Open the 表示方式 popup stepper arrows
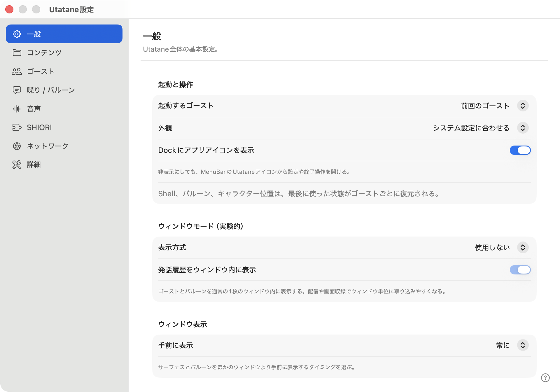The width and height of the screenshot is (560, 392). click(523, 247)
